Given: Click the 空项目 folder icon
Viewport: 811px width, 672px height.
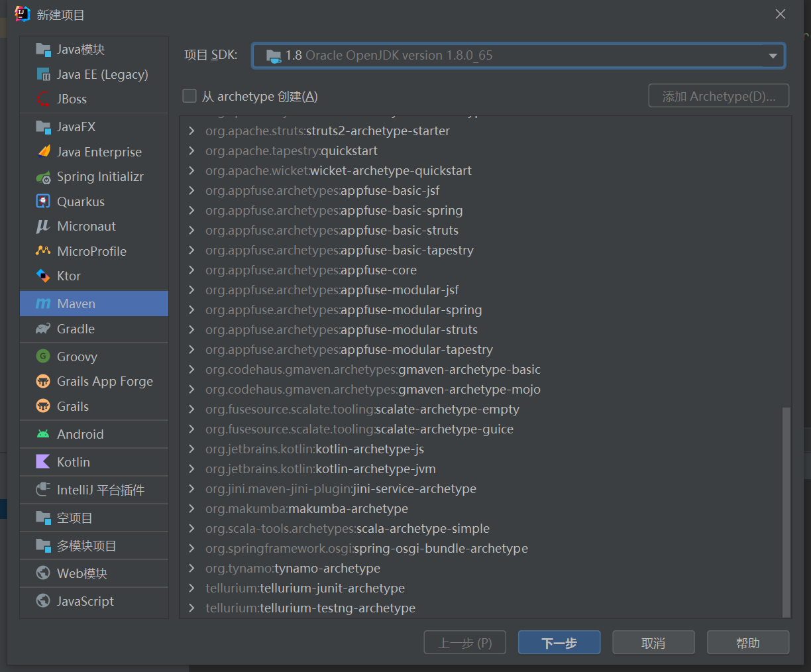Looking at the screenshot, I should click(x=43, y=518).
